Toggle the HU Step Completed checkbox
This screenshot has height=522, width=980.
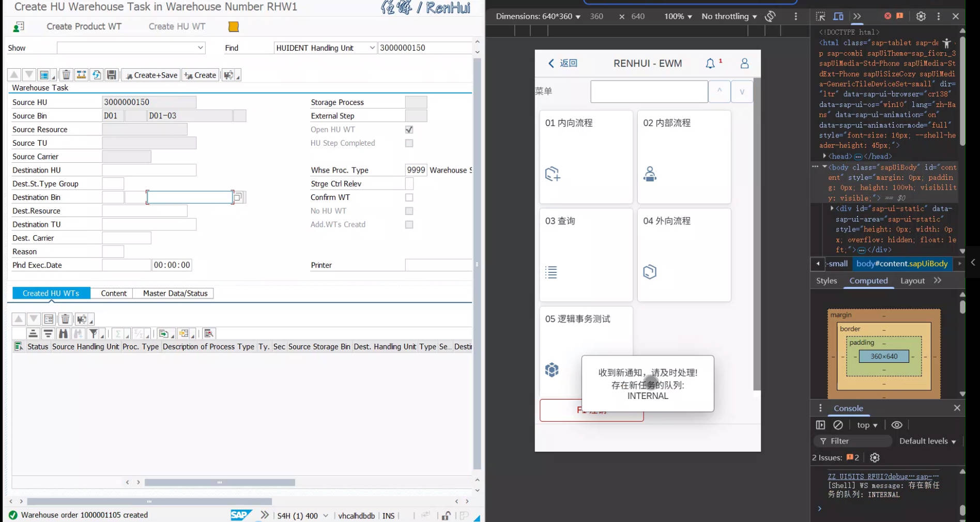coord(409,143)
